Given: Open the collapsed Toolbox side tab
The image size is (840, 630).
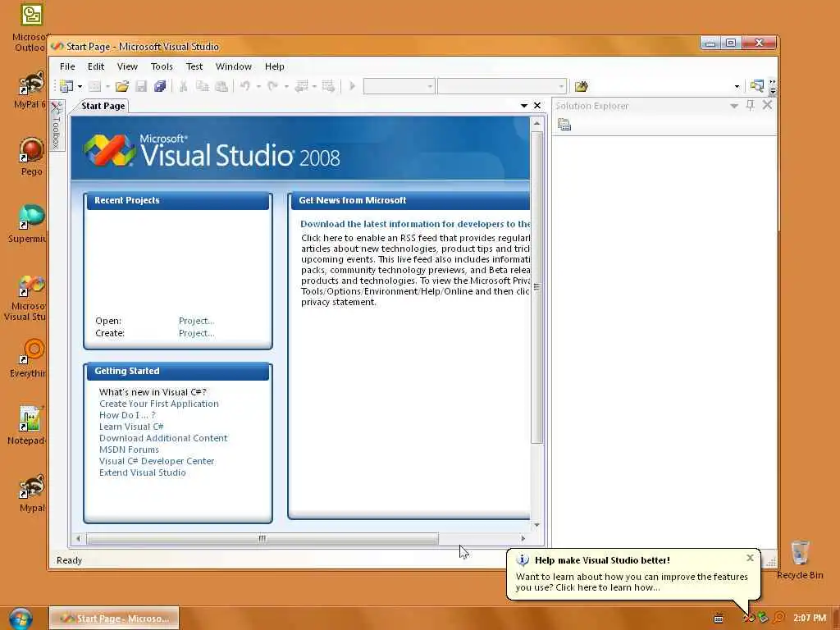Looking at the screenshot, I should [57, 126].
